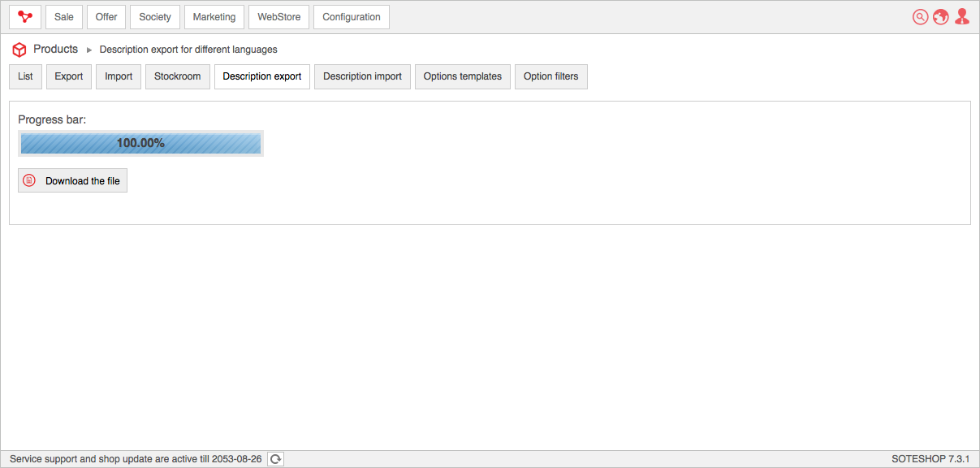The height and width of the screenshot is (468, 980).
Task: Switch to the Stockroom tab
Action: (x=178, y=76)
